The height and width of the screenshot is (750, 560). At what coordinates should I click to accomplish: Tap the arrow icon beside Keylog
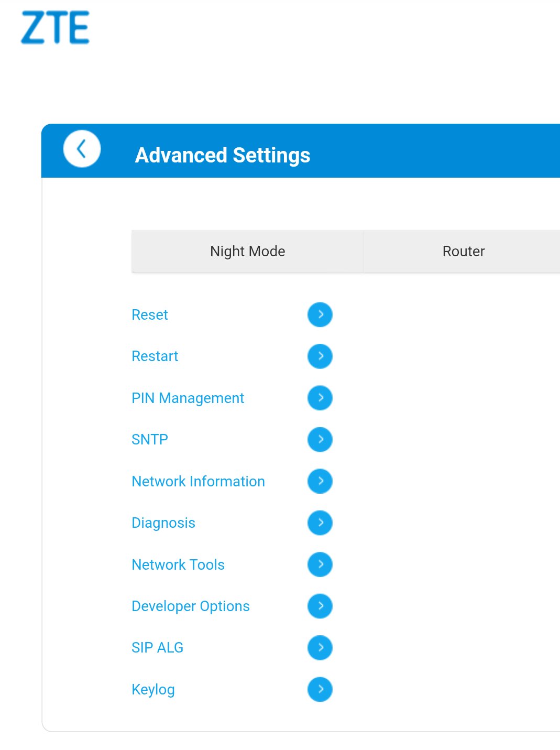(x=320, y=689)
